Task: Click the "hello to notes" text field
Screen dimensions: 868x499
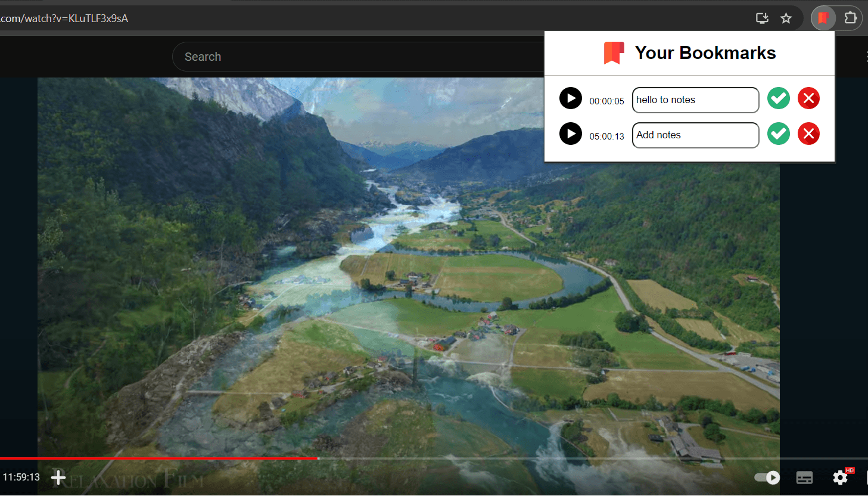Action: pyautogui.click(x=695, y=100)
